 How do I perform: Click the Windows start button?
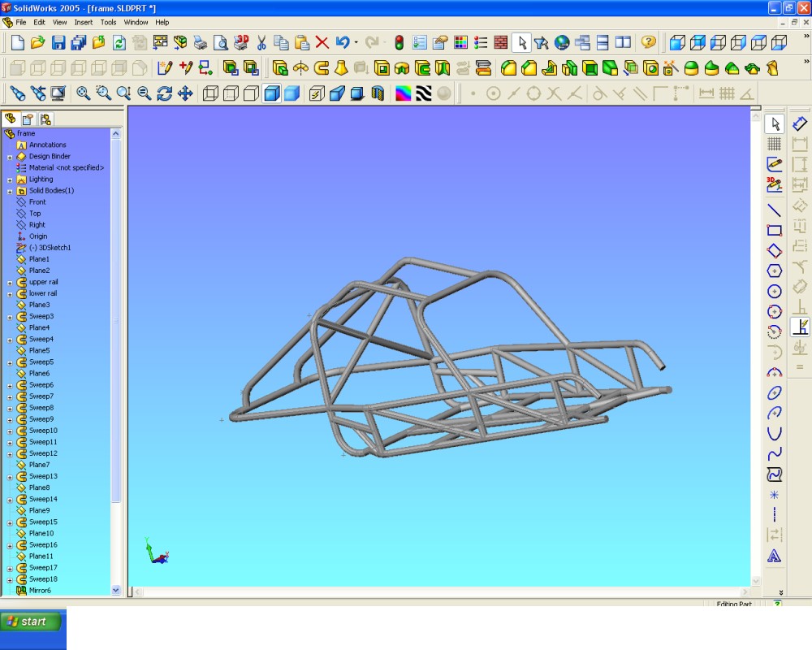[31, 622]
